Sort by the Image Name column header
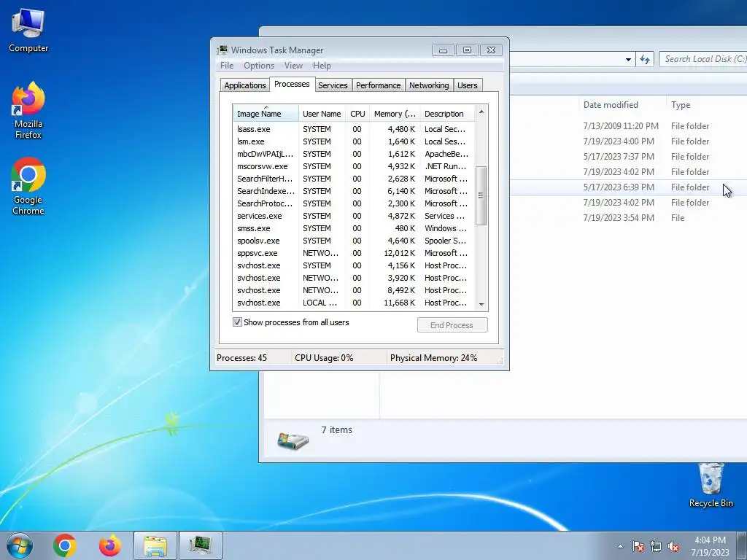 (266, 113)
